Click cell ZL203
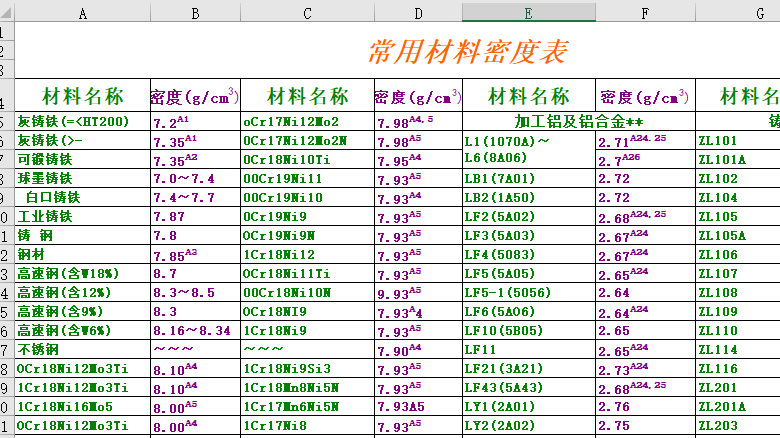This screenshot has height=438, width=780. (x=738, y=426)
